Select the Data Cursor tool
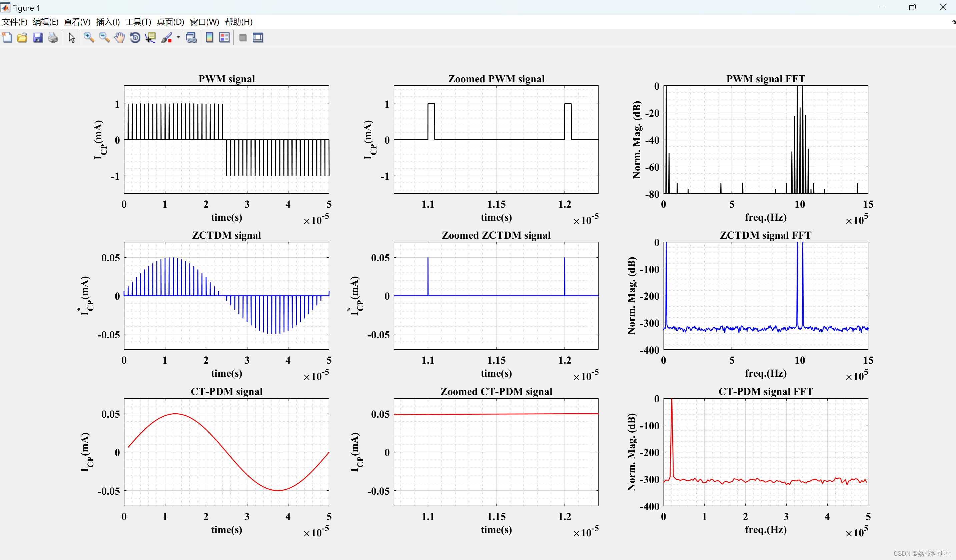Screen dimensions: 956x560 pos(150,38)
